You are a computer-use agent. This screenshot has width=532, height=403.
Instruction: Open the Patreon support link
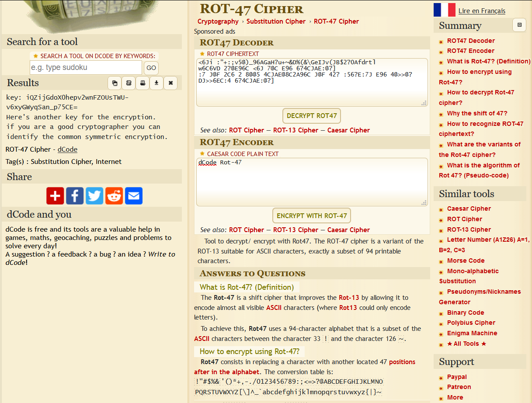[x=459, y=387]
